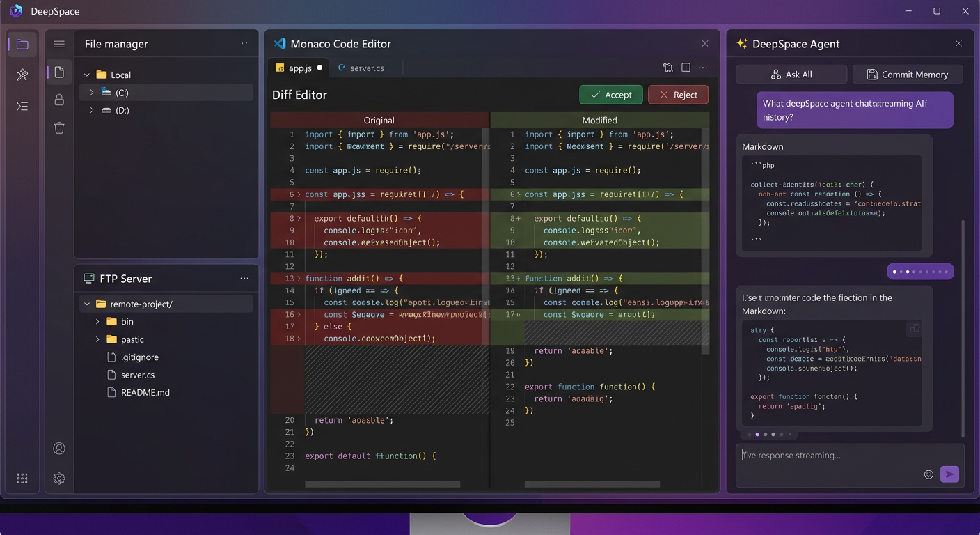Click the Original pane horizontal scrollbar

[x=383, y=484]
